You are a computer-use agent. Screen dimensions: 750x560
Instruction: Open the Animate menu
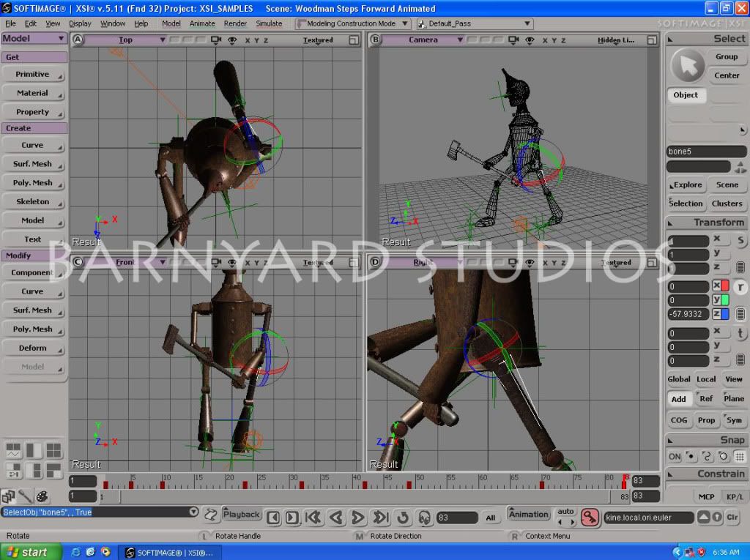(202, 23)
